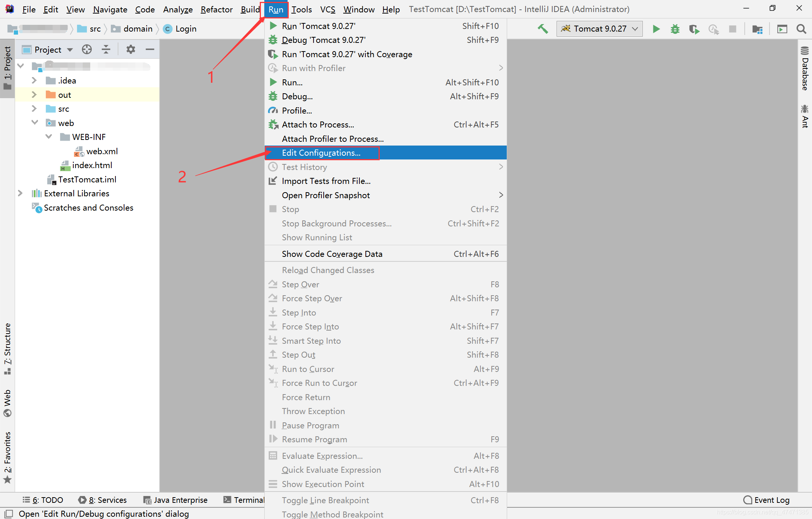The image size is (812, 519).
Task: Expand External Libraries node
Action: pos(20,193)
